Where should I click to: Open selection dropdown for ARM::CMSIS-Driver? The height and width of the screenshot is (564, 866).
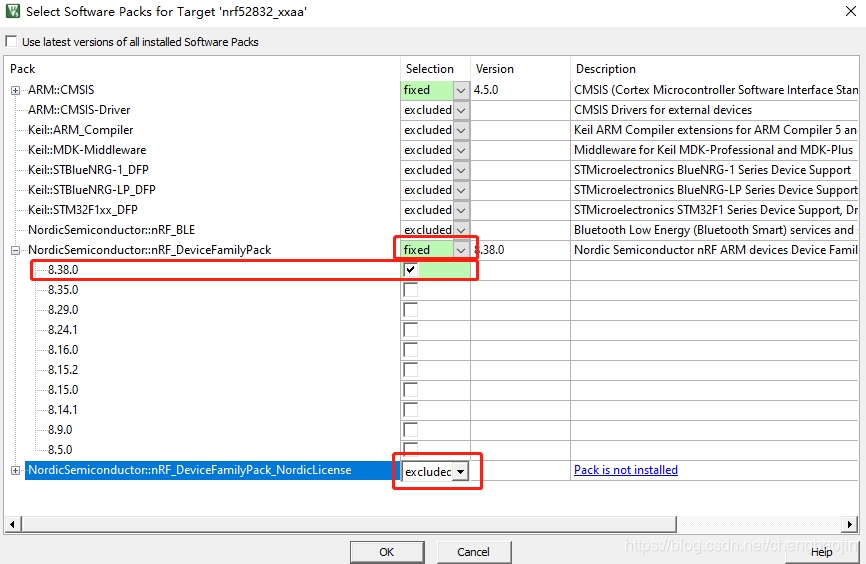(x=461, y=110)
